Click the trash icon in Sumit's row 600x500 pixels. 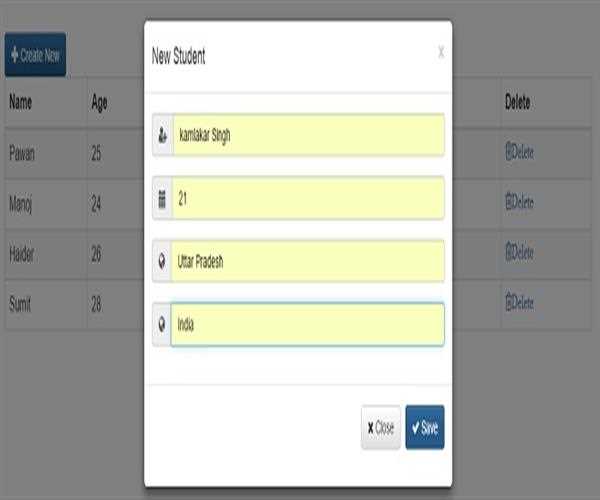coord(509,302)
